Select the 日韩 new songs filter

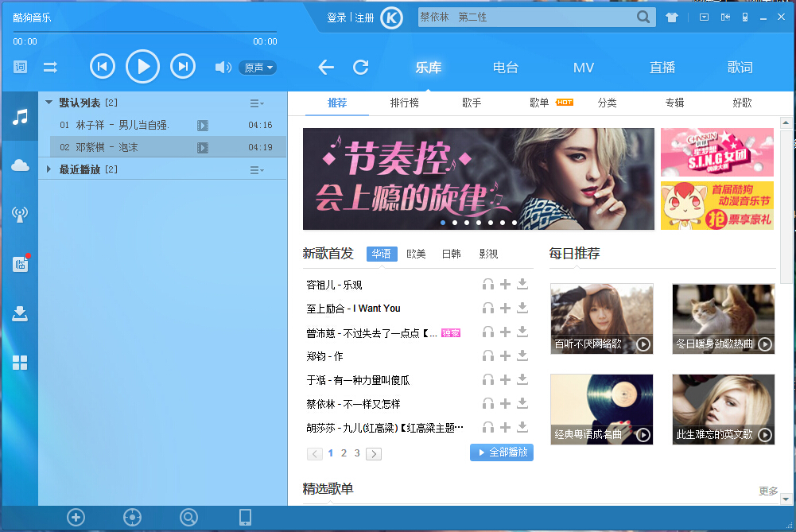pos(452,254)
